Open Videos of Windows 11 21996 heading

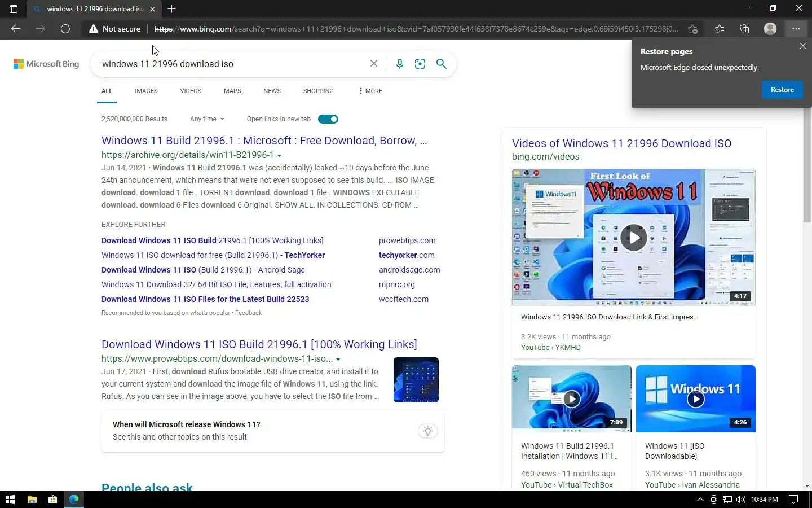point(621,143)
